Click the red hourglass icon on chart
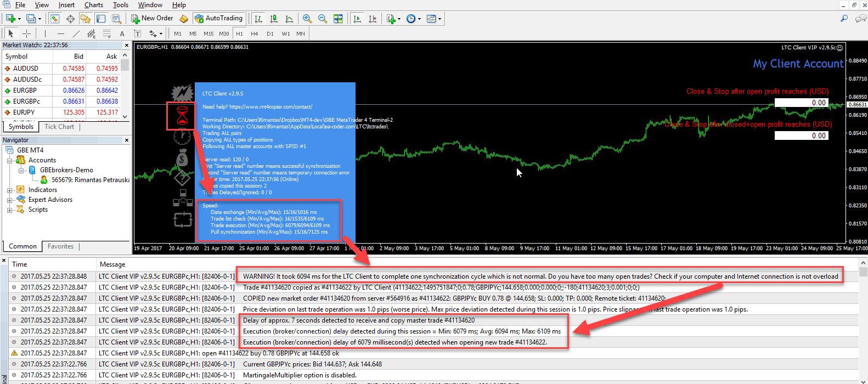Screen dimensions: 868x384 [182, 116]
